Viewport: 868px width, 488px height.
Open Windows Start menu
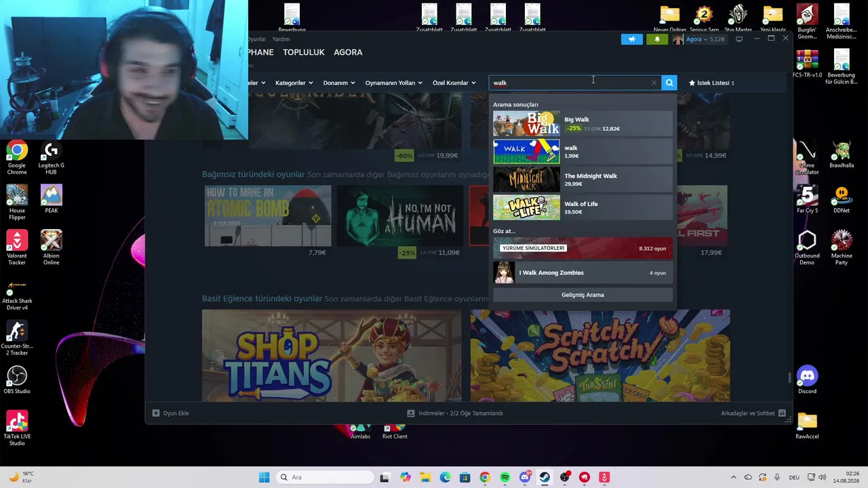tap(264, 477)
